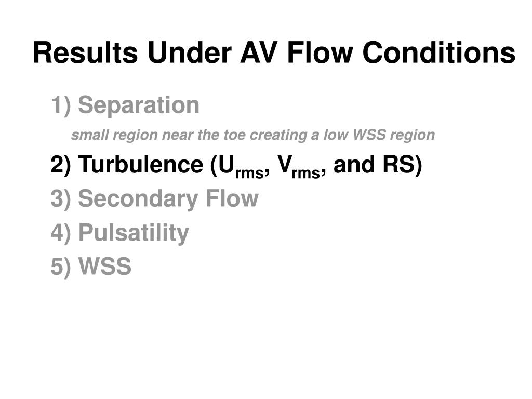Click the italic small region near toe subtitle
Image resolution: width=532 pixels, height=399 pixels.
click(x=253, y=135)
